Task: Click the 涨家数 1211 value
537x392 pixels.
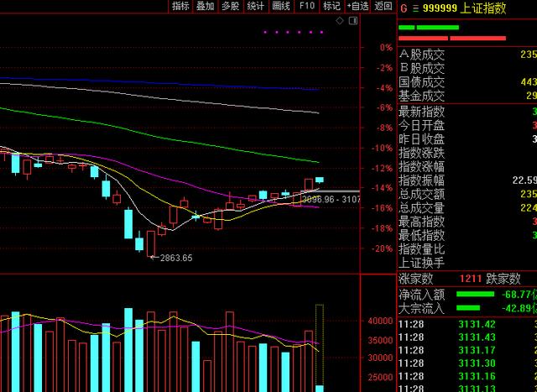Action: coord(471,279)
